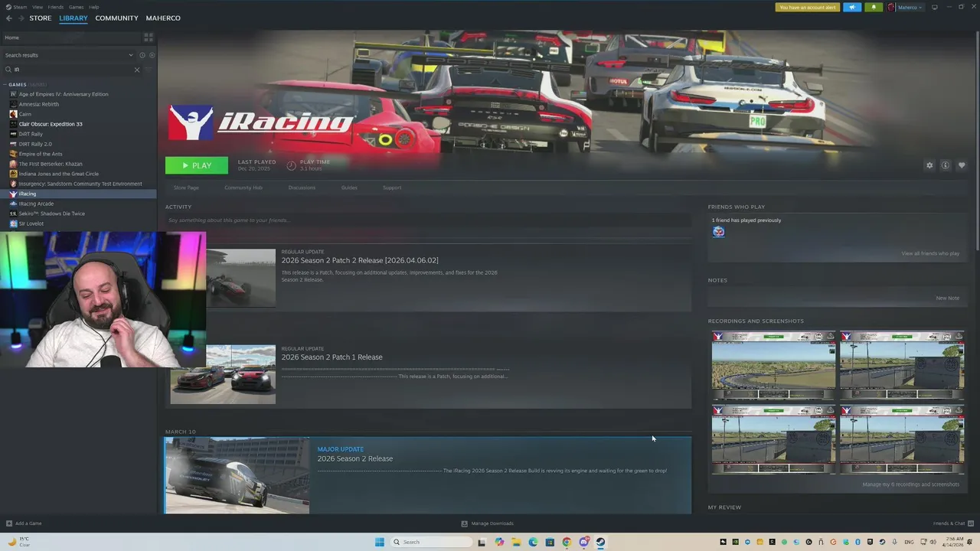Open the Guides link

[349, 187]
